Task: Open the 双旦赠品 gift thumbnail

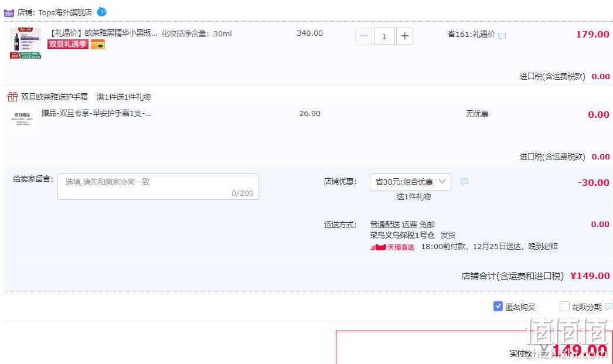Action: point(22,119)
